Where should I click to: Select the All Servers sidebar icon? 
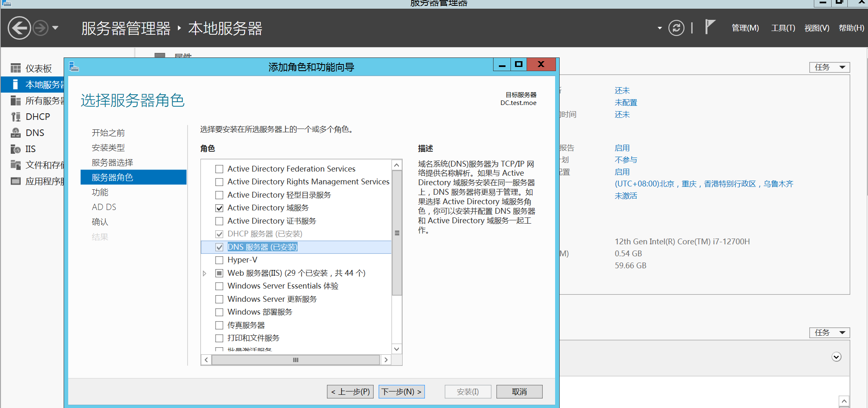pyautogui.click(x=16, y=100)
